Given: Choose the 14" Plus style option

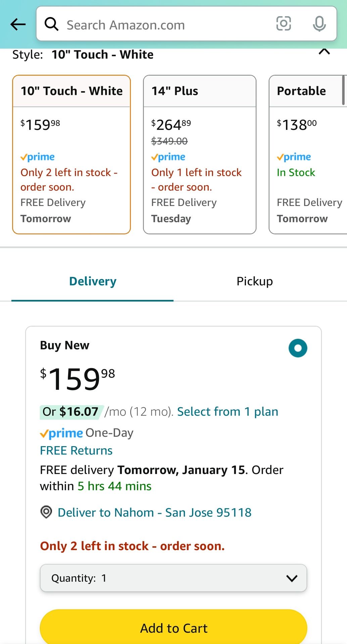Looking at the screenshot, I should click(200, 154).
